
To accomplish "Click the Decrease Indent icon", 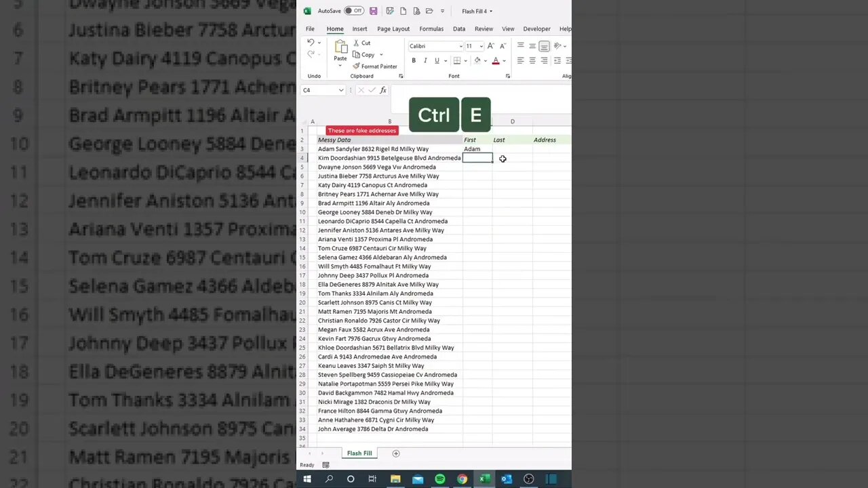I will 557,60.
